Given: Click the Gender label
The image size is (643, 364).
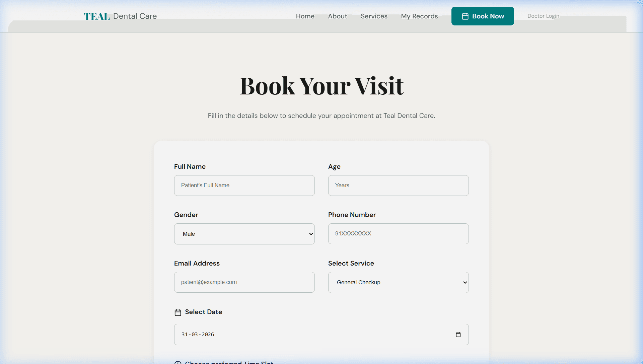Looking at the screenshot, I should pyautogui.click(x=186, y=215).
